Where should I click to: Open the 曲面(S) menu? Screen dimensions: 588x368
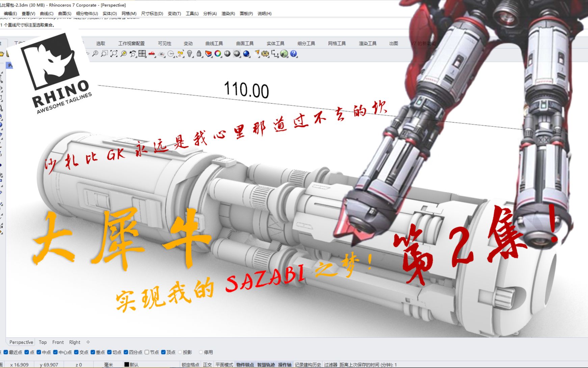[64, 14]
